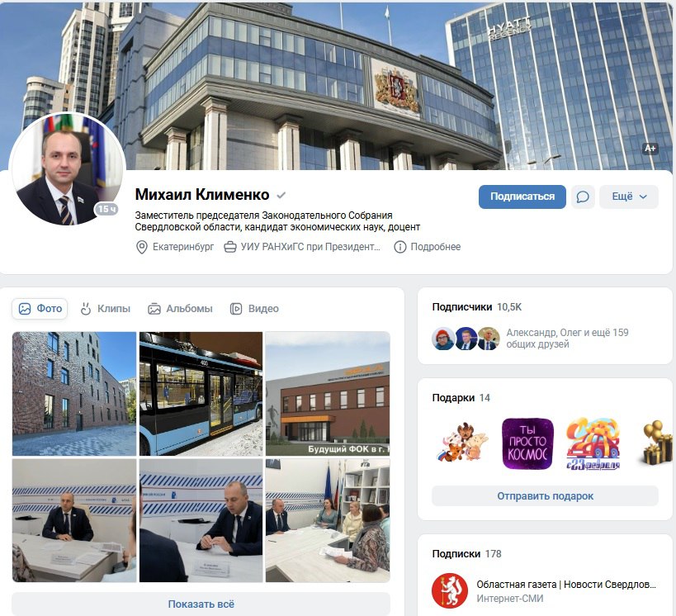Click the Подписаться button
The width and height of the screenshot is (676, 616).
(x=522, y=197)
